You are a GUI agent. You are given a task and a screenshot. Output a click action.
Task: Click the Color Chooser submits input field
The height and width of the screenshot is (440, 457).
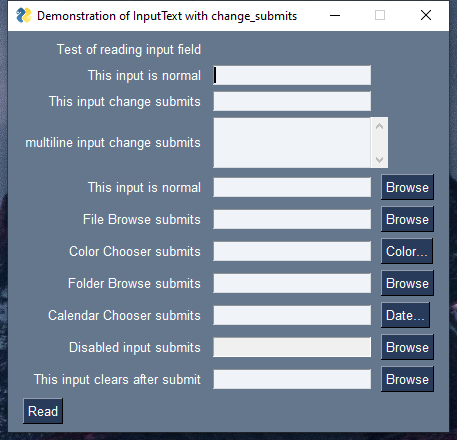click(292, 251)
